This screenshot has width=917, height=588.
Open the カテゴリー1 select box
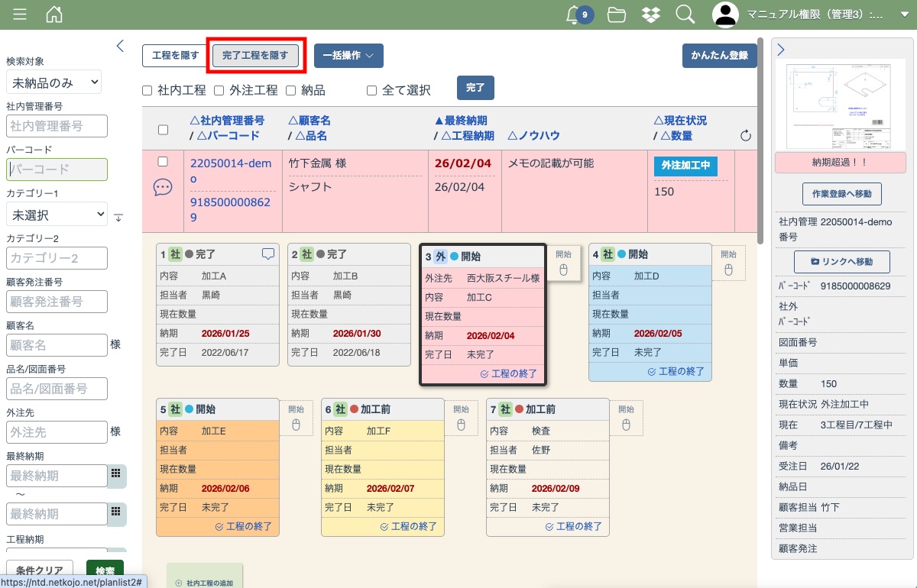click(x=57, y=215)
